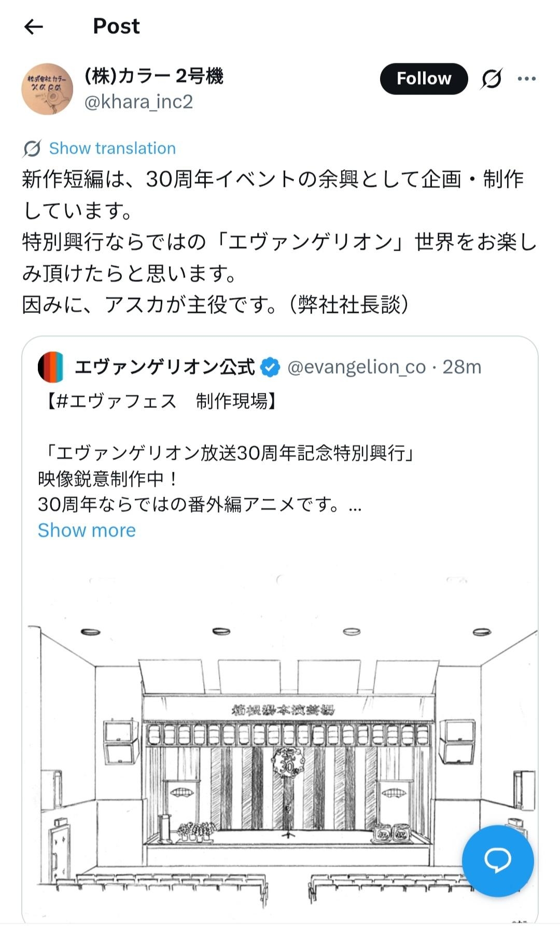
Task: Click the Grok icon beside Show translation
Action: click(x=32, y=148)
